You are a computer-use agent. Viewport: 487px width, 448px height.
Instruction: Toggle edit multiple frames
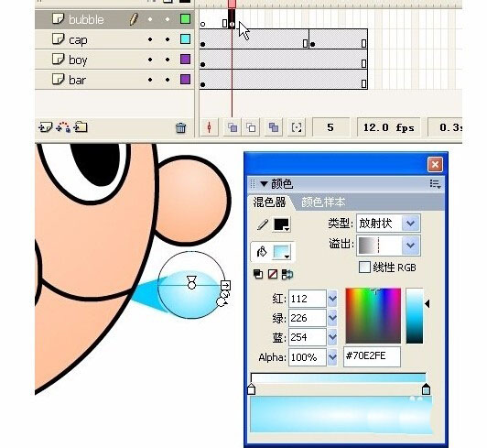[x=274, y=127]
